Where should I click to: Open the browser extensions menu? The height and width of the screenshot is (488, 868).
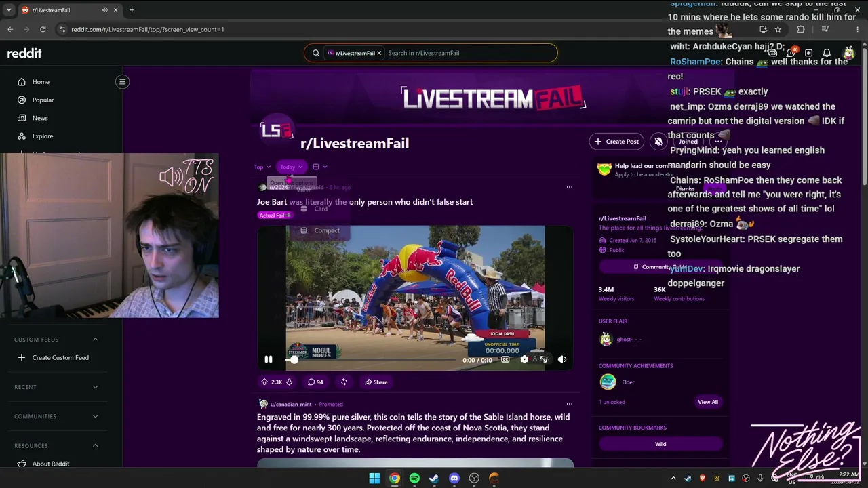[801, 30]
